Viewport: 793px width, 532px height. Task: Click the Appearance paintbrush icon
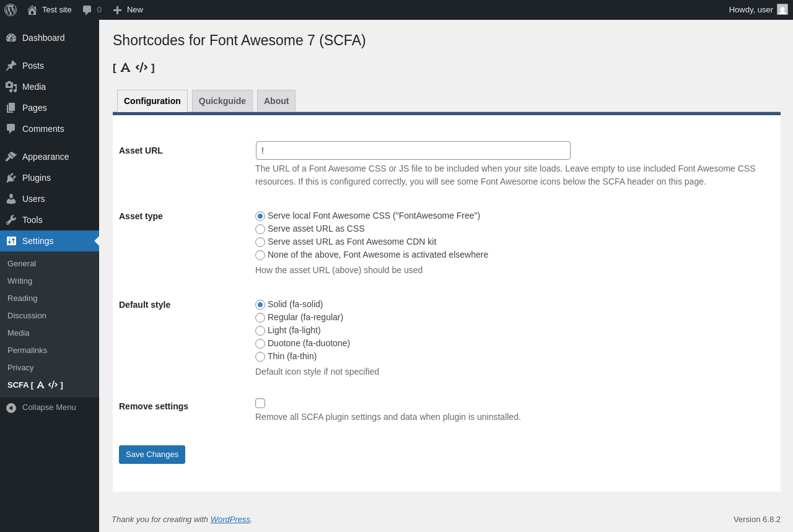pos(11,157)
